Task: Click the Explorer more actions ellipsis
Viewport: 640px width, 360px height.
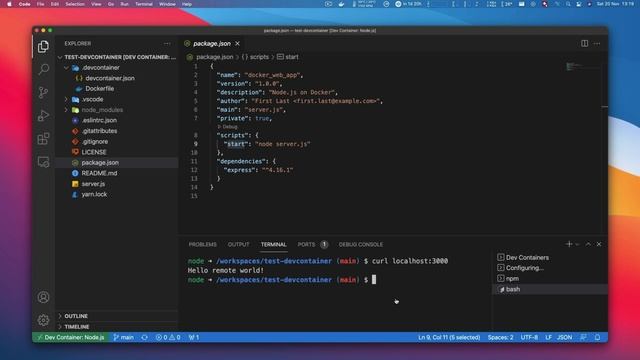Action: pos(167,43)
